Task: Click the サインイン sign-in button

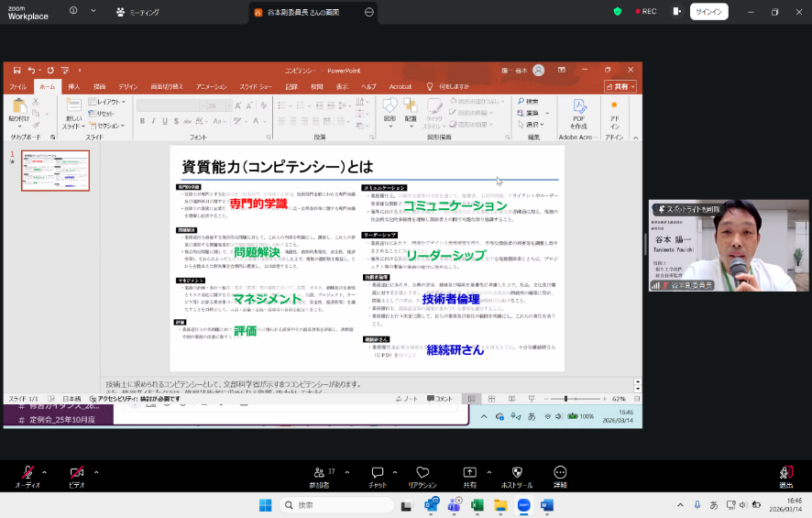Action: (708, 12)
